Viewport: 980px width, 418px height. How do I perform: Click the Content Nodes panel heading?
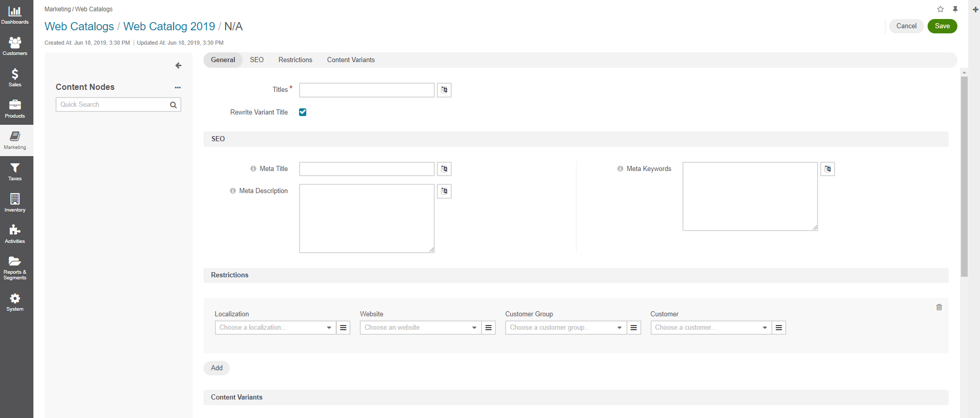(x=85, y=87)
